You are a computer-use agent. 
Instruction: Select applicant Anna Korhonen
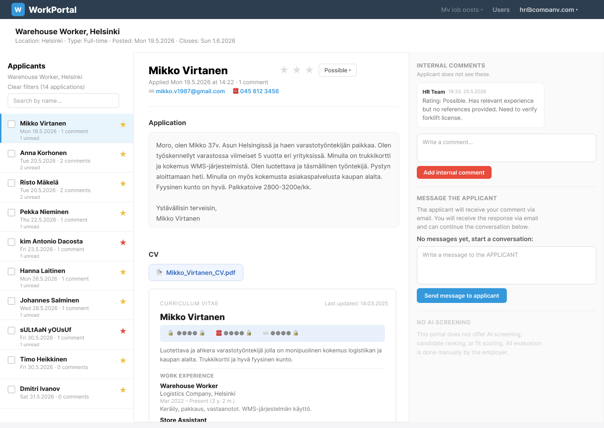tap(67, 158)
